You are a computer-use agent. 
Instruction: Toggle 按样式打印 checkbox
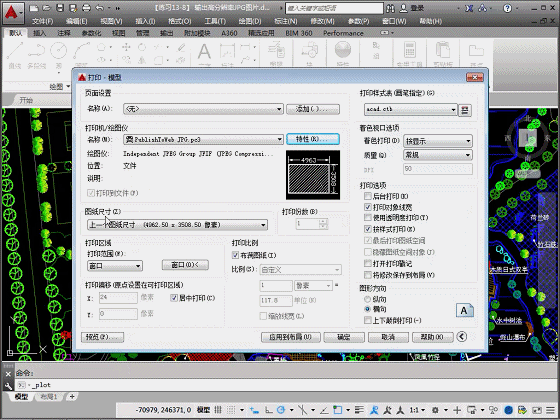368,229
